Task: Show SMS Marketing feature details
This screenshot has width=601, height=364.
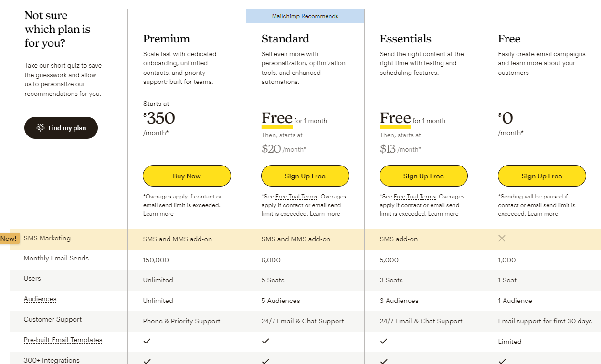Action: click(x=47, y=238)
